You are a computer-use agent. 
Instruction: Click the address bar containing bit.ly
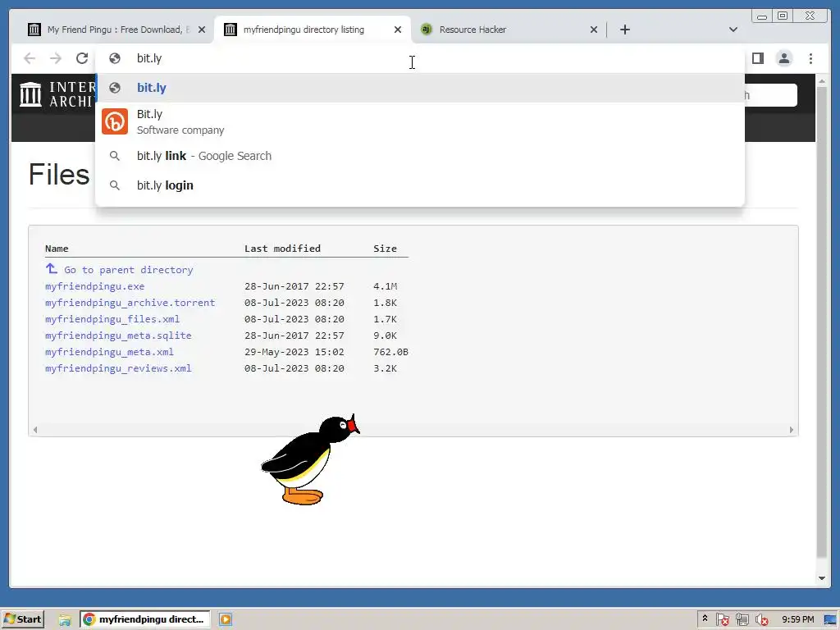pyautogui.click(x=420, y=58)
